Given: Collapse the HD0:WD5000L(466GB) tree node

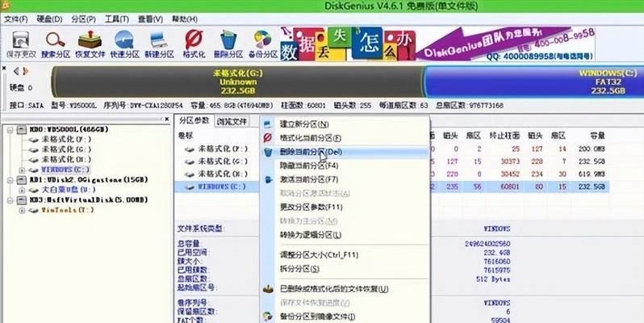Looking at the screenshot, I should [10, 130].
